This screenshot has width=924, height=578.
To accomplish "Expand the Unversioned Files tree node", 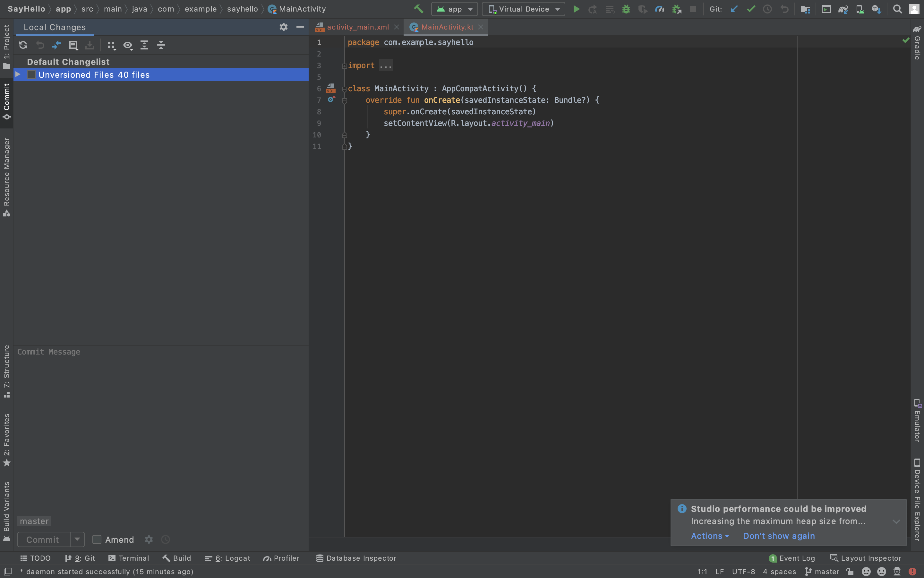I will click(x=18, y=74).
